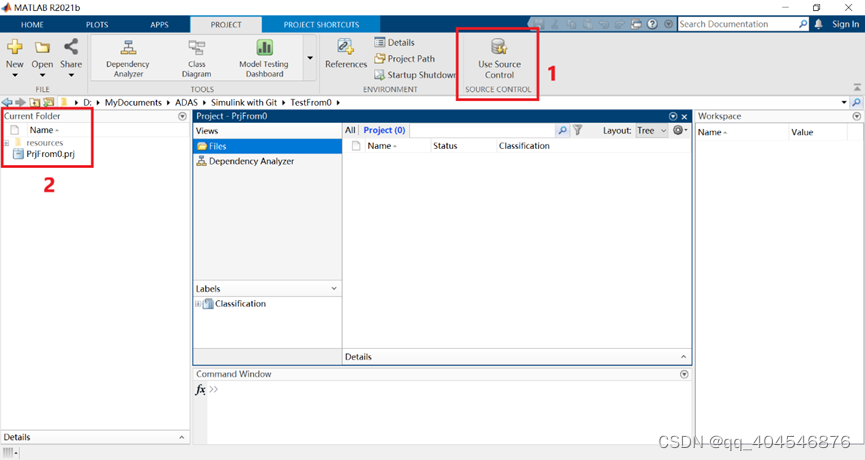Open project Details in Environment section
The width and height of the screenshot is (865, 460).
[x=394, y=42]
